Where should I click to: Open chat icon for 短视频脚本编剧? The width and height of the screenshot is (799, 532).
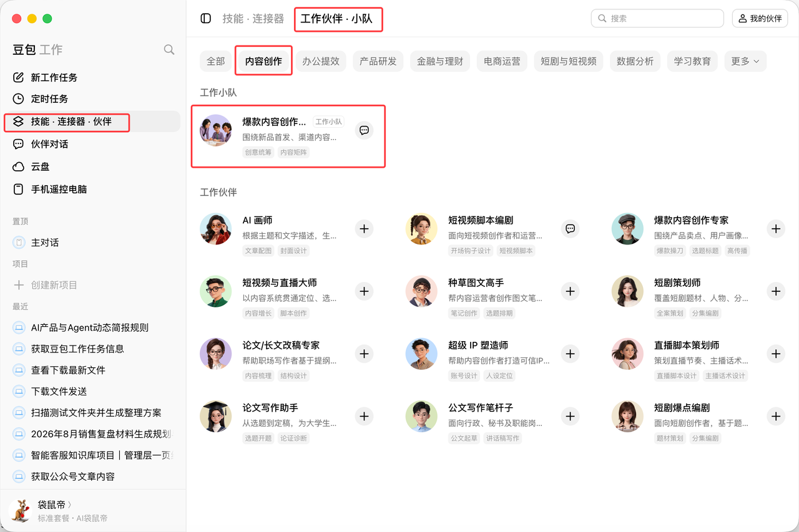point(570,229)
